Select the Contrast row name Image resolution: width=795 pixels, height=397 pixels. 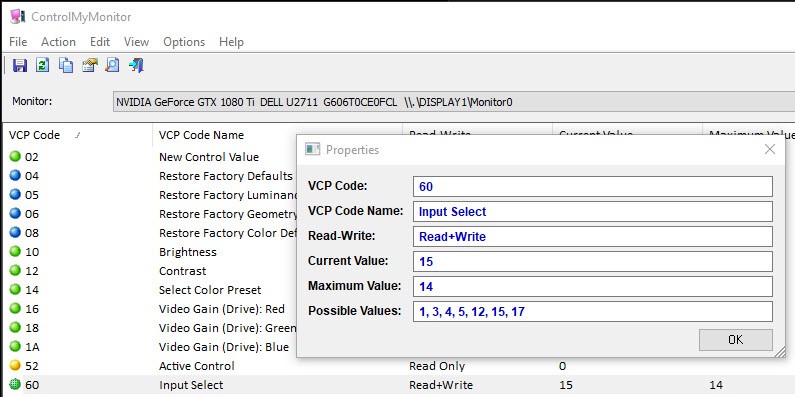[x=183, y=271]
